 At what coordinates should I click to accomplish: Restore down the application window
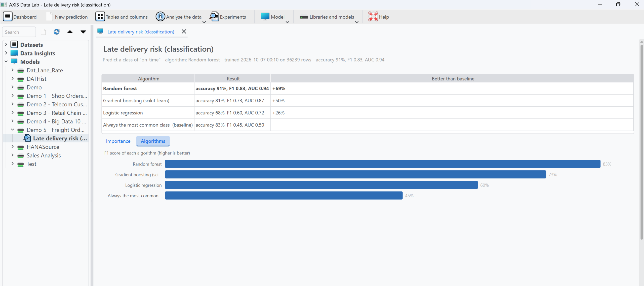[x=618, y=4]
